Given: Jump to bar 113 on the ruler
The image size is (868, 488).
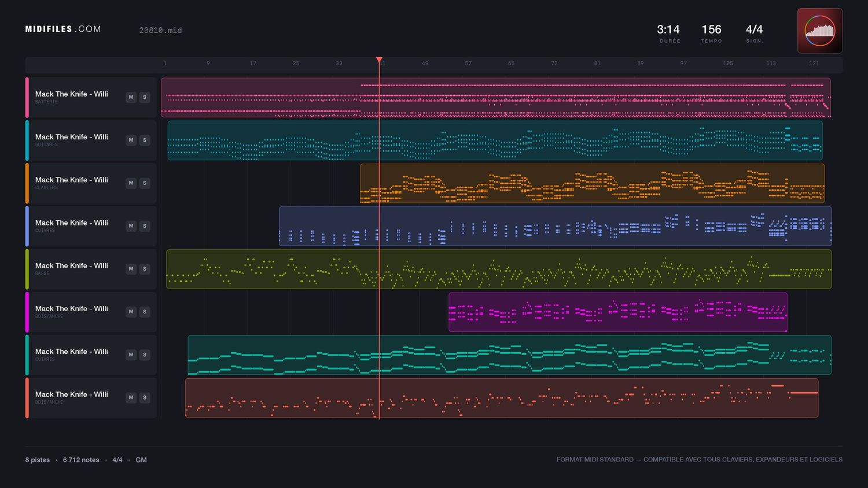Looking at the screenshot, I should tap(771, 64).
